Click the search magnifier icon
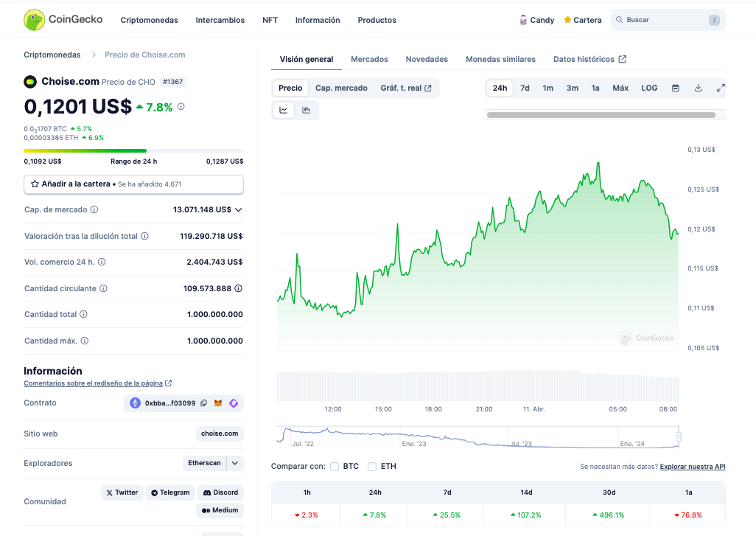Image resolution: width=756 pixels, height=536 pixels. (620, 20)
